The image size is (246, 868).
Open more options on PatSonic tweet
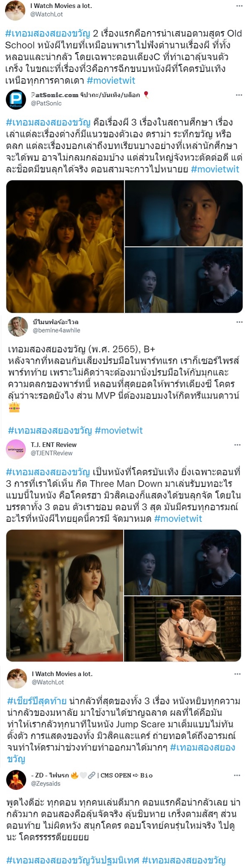click(239, 95)
